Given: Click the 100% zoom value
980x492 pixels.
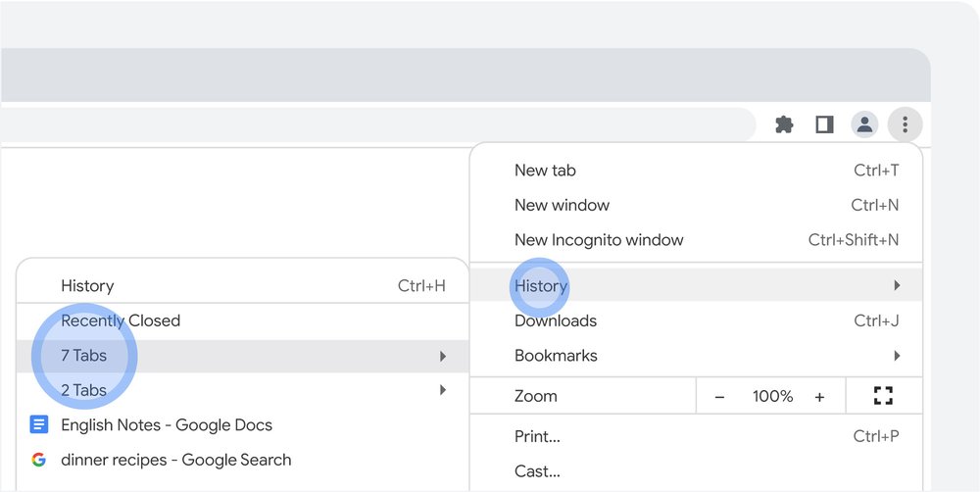Looking at the screenshot, I should [x=772, y=396].
